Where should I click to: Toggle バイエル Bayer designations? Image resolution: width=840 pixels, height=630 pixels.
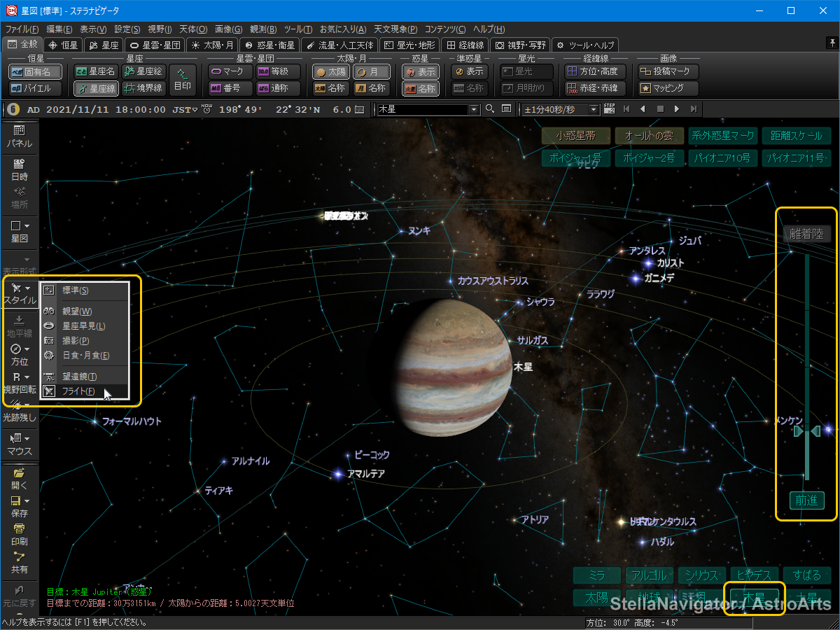(35, 89)
